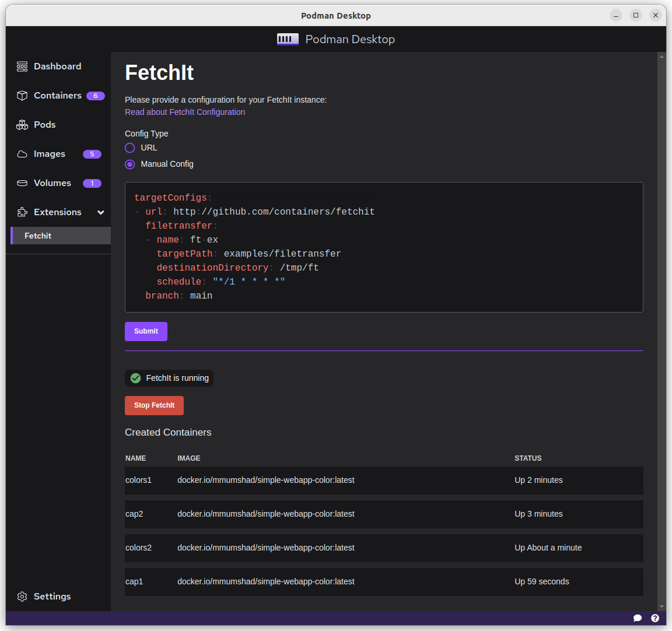Screen dimensions: 672x631
Task: Open the Volumes section
Action: pos(52,183)
